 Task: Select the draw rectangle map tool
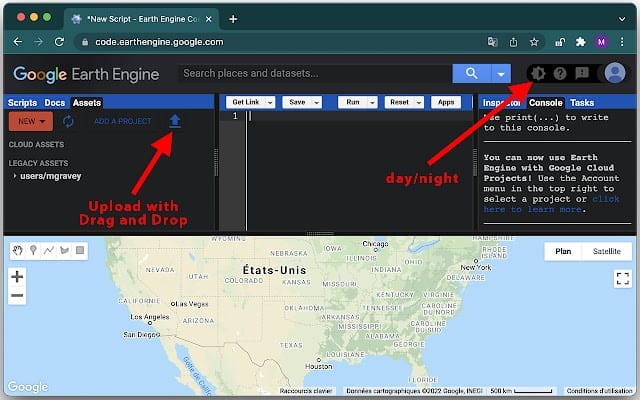[78, 249]
